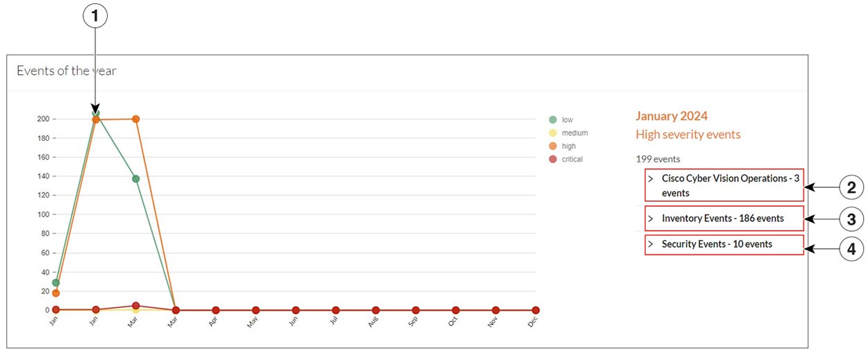
Task: Click the red critical point raised above zero
Action: tap(135, 305)
